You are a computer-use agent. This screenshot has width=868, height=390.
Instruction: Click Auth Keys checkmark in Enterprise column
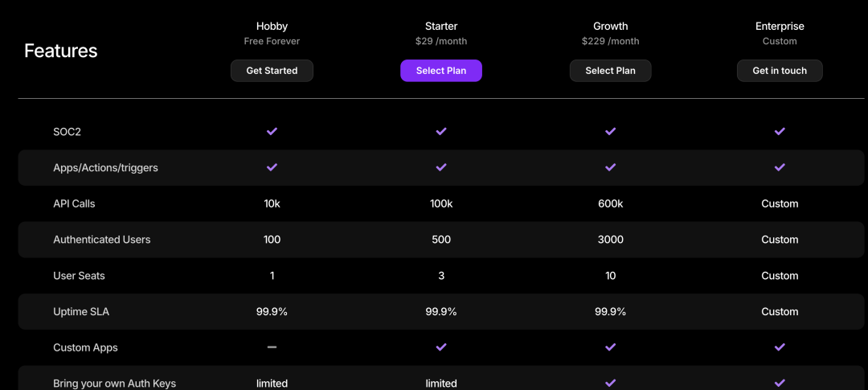780,384
